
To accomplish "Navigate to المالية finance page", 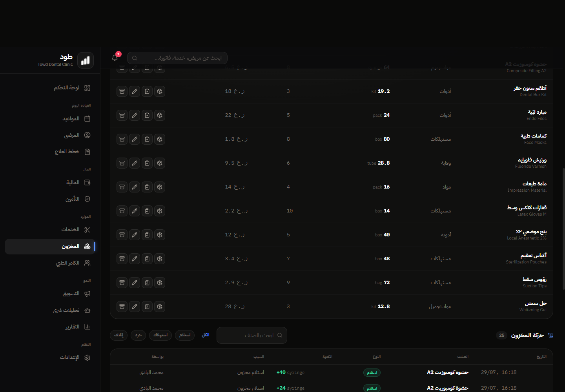I will [50, 183].
